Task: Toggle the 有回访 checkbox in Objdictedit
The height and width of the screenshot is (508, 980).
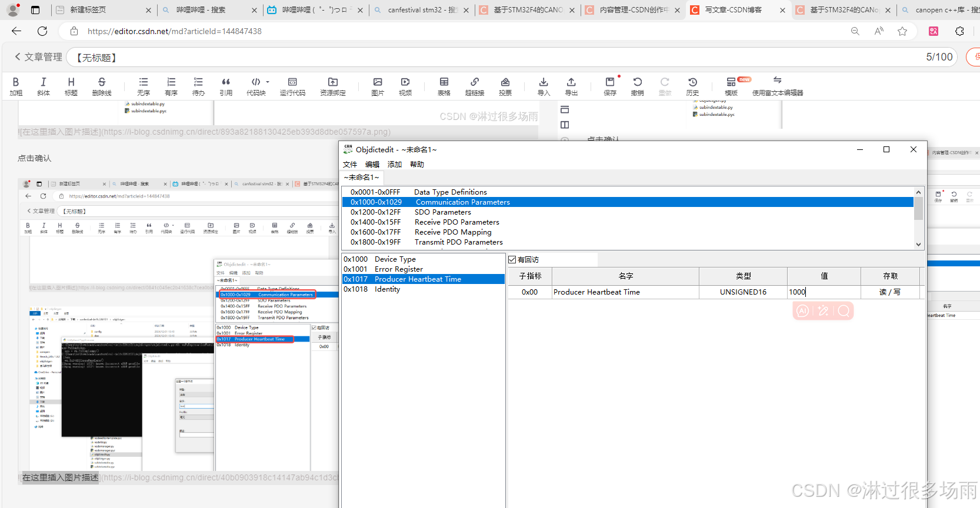Action: [x=512, y=259]
